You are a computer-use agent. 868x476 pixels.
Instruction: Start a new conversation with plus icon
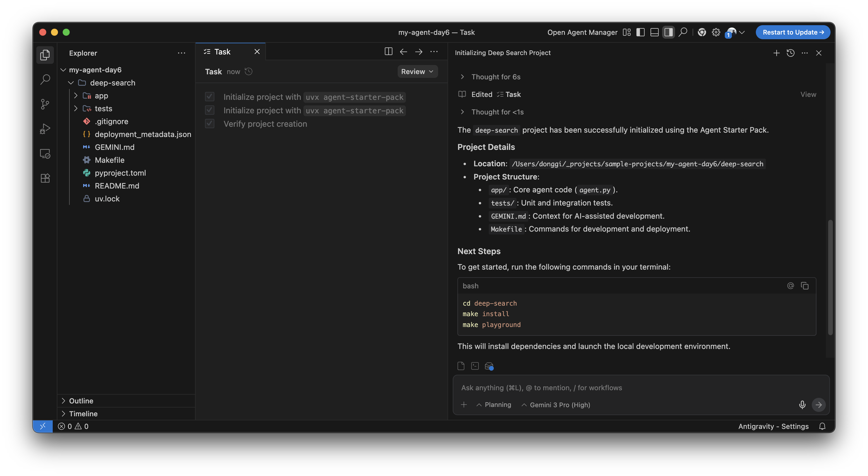[x=776, y=53]
